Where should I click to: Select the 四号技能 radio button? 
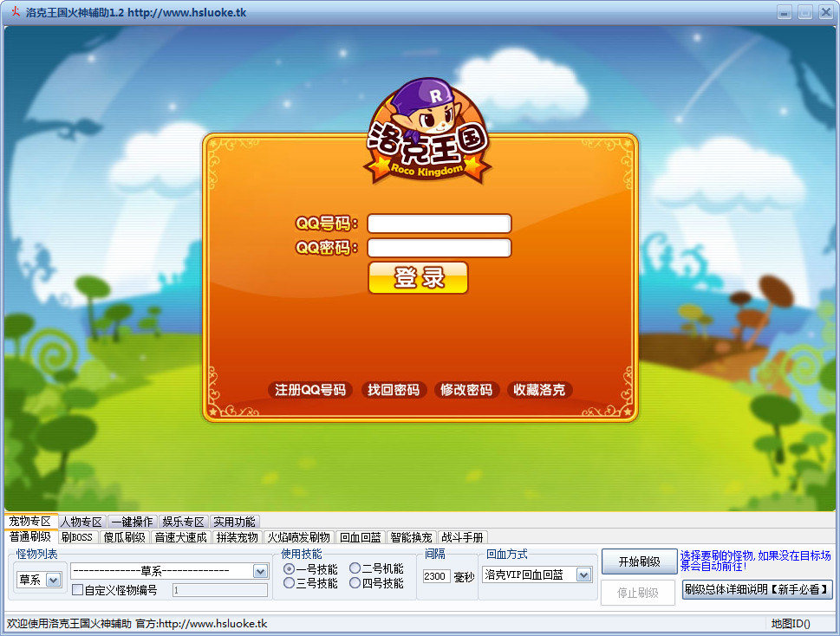click(x=355, y=583)
